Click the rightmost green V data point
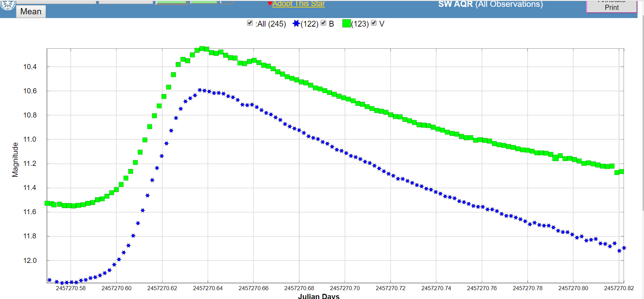644x299 pixels. (622, 172)
